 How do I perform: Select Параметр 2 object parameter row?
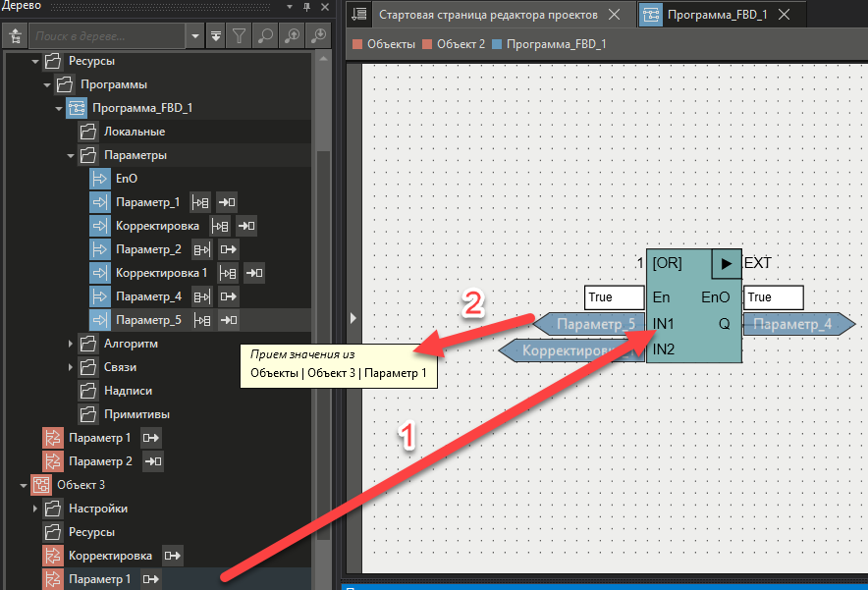click(100, 461)
